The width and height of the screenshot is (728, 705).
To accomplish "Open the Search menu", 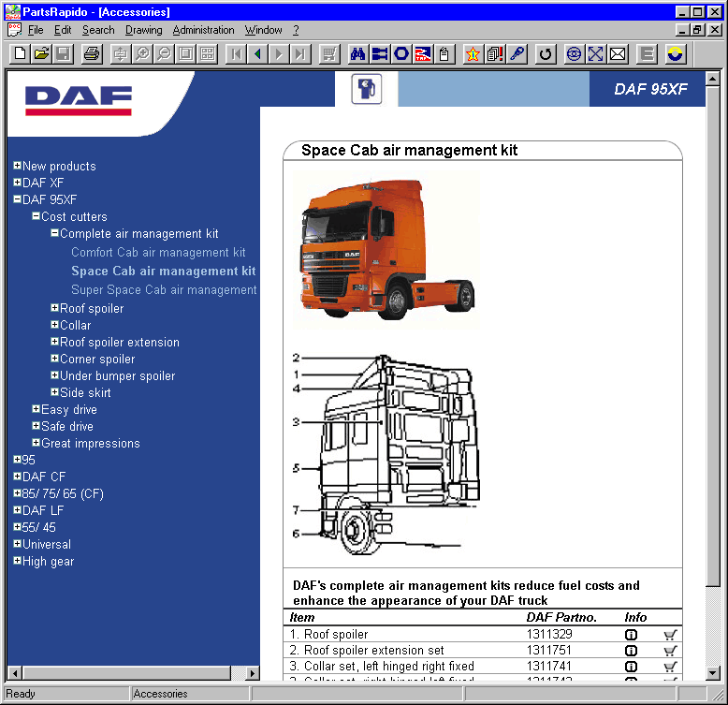I will [98, 30].
